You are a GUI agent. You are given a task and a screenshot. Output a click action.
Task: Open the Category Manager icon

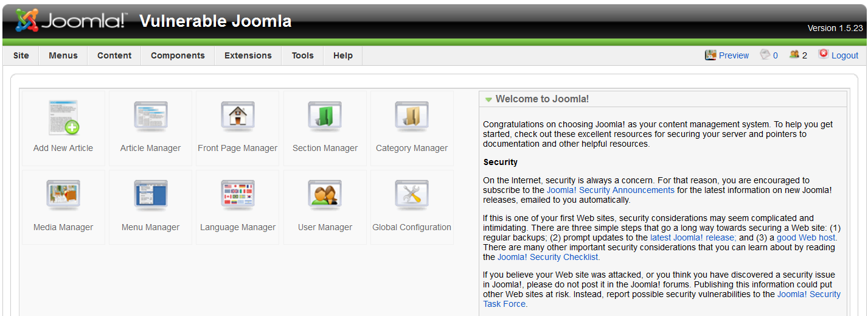tap(412, 118)
